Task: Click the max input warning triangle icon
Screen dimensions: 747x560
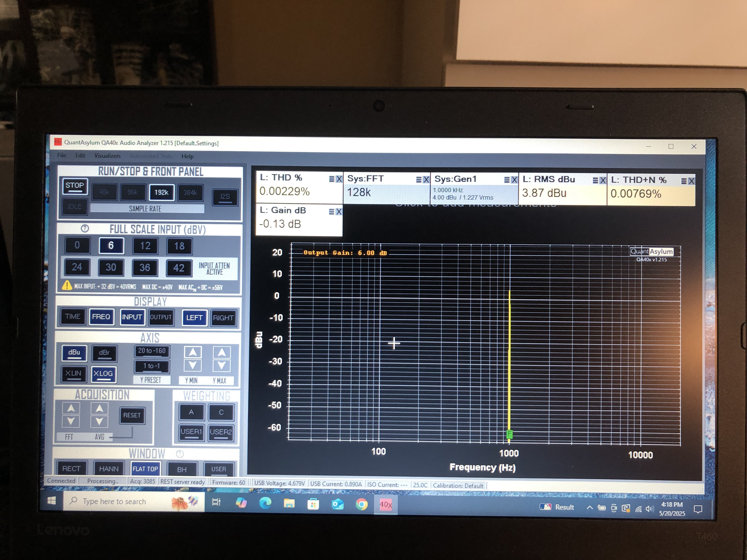Action: [x=67, y=286]
